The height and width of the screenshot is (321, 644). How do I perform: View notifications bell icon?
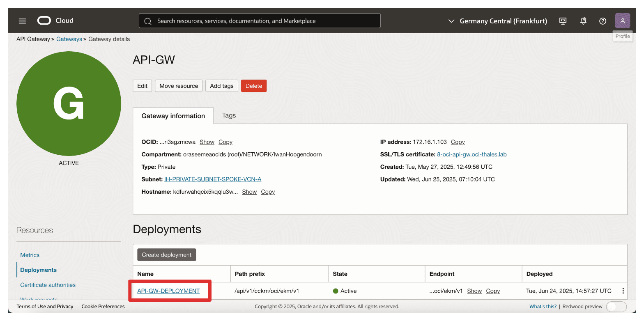(x=583, y=21)
